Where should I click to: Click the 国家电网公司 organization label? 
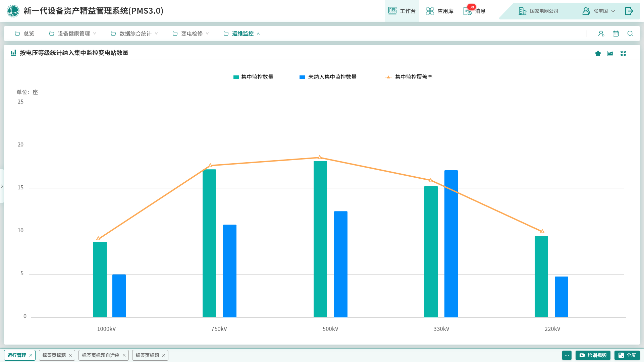[x=544, y=11]
